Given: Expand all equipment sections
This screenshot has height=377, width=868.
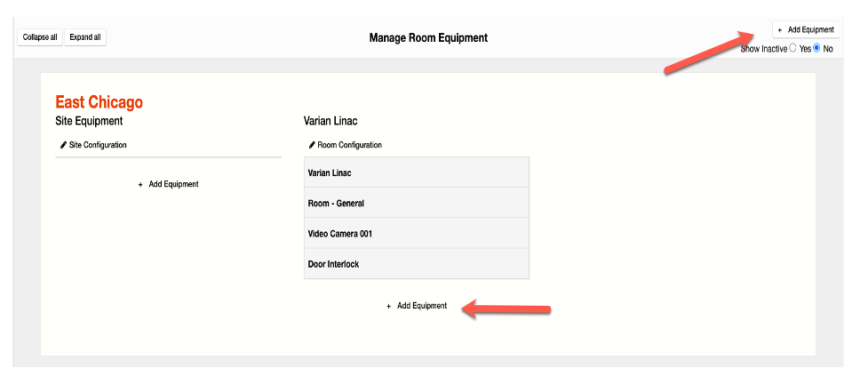Looking at the screenshot, I should click(85, 38).
